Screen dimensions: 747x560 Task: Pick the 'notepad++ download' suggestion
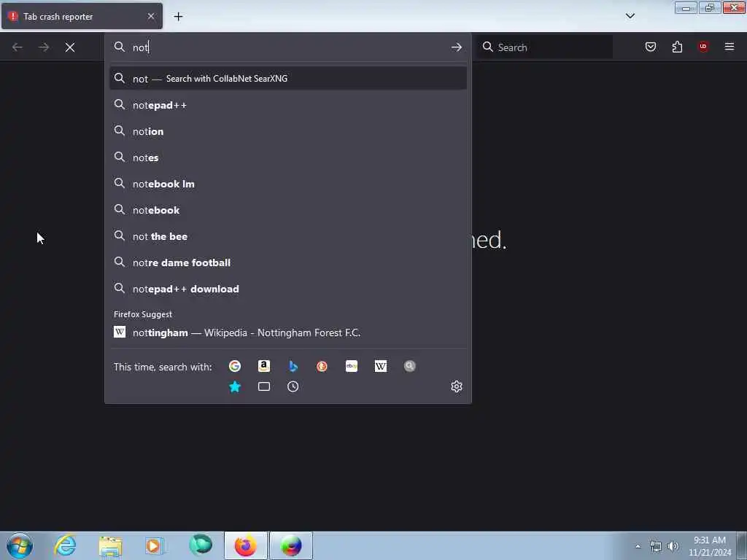[x=287, y=289]
